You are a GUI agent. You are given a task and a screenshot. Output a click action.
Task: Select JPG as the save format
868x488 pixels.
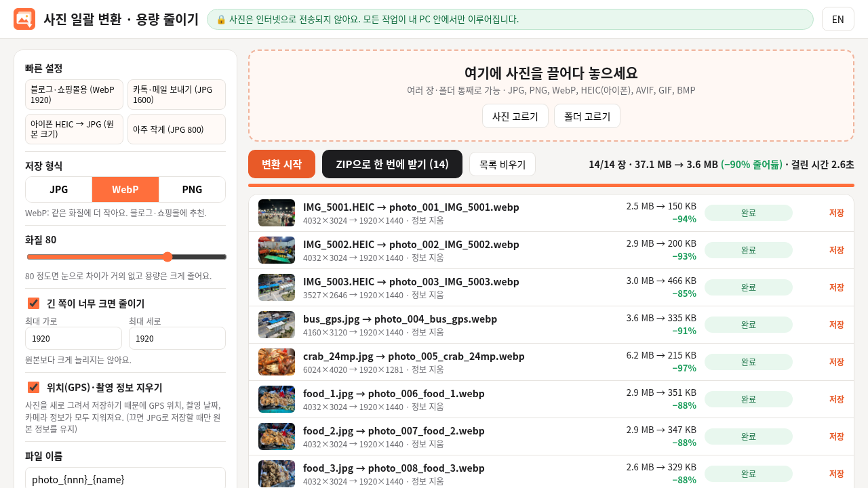pyautogui.click(x=59, y=189)
